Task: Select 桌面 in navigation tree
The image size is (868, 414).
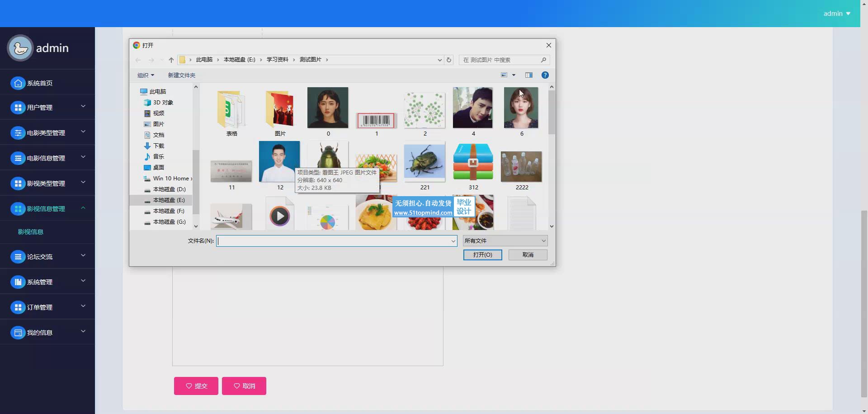Action: click(154, 168)
